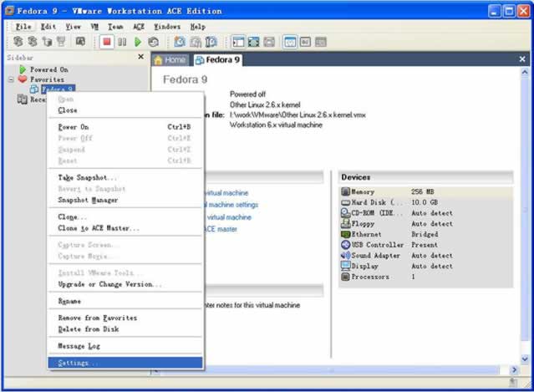534x392 pixels.
Task: Click the Reset toolbar icon
Action: (x=153, y=42)
